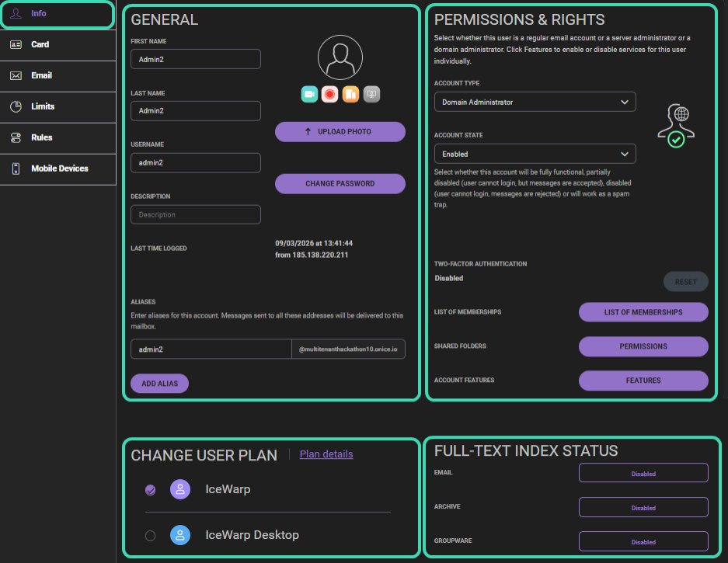Open the Account State dropdown
This screenshot has height=563, width=728.
click(x=535, y=153)
